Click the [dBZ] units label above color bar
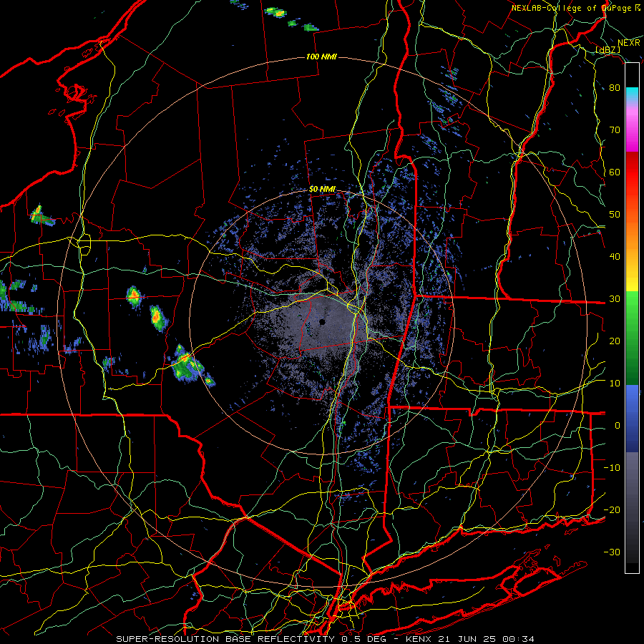 pyautogui.click(x=608, y=50)
